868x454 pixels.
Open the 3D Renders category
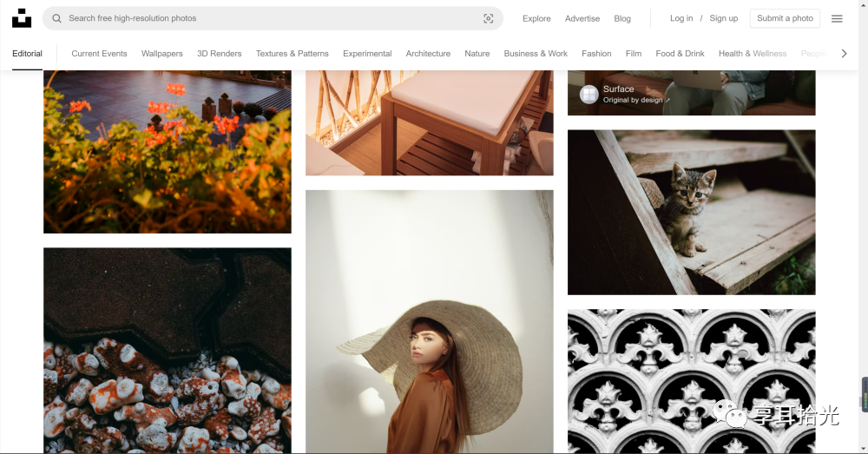click(220, 54)
